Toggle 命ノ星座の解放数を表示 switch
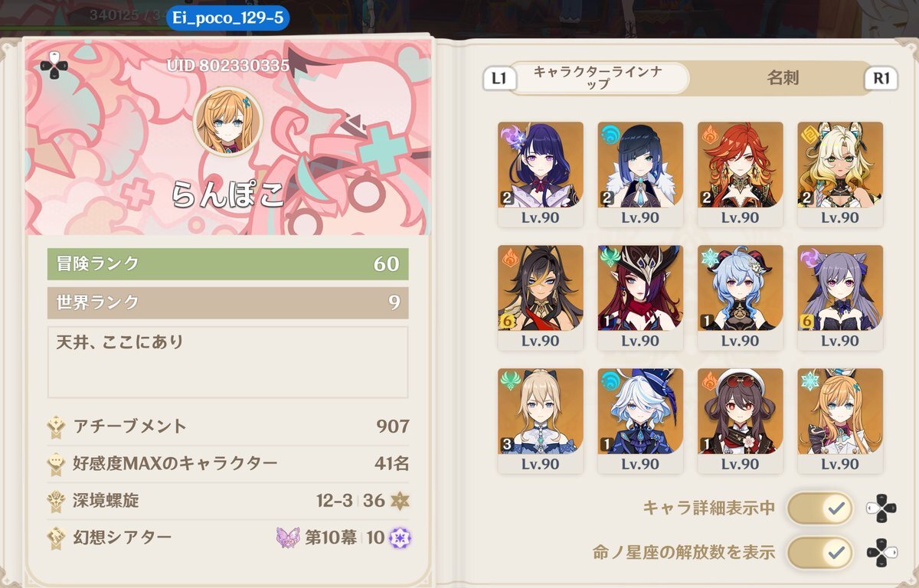Viewport: 919px width, 588px height. coord(819,551)
